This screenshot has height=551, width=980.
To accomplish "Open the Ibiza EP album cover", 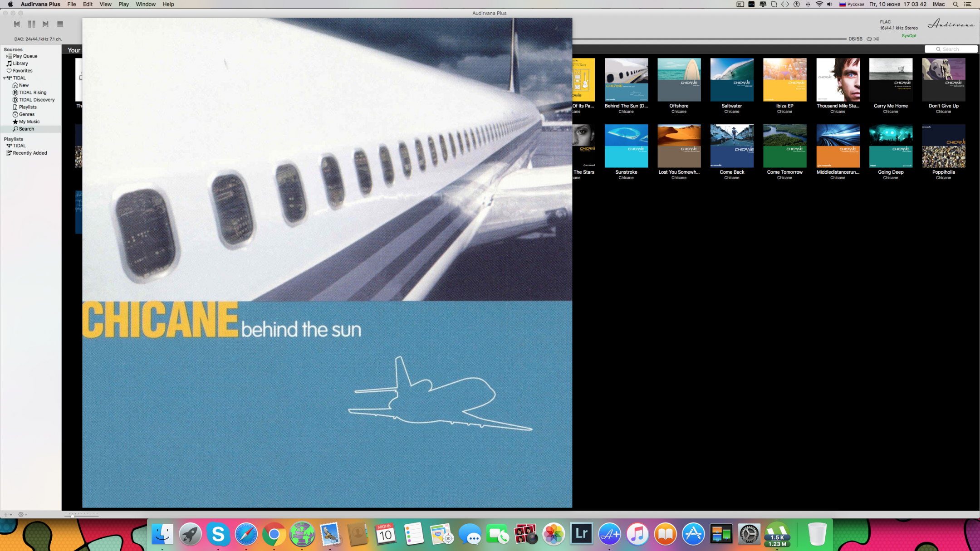I will point(784,79).
